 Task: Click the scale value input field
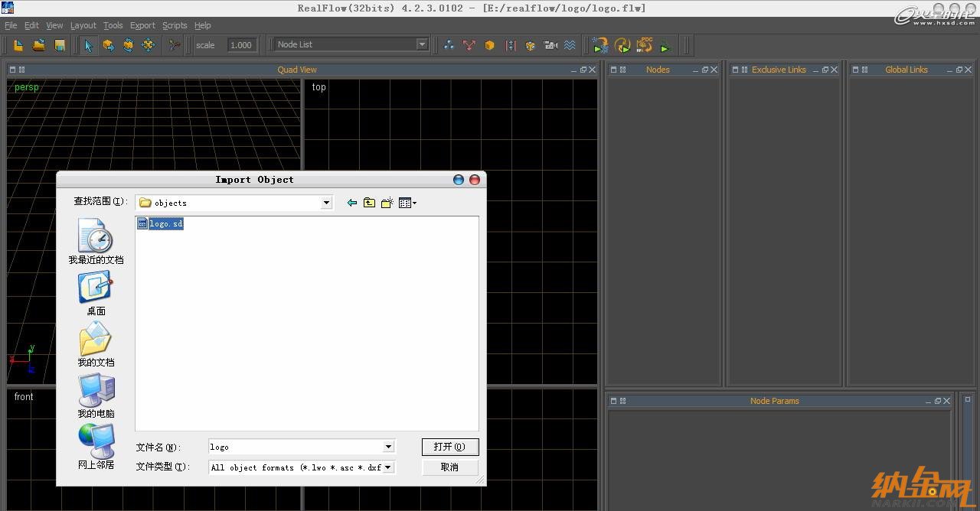(241, 45)
